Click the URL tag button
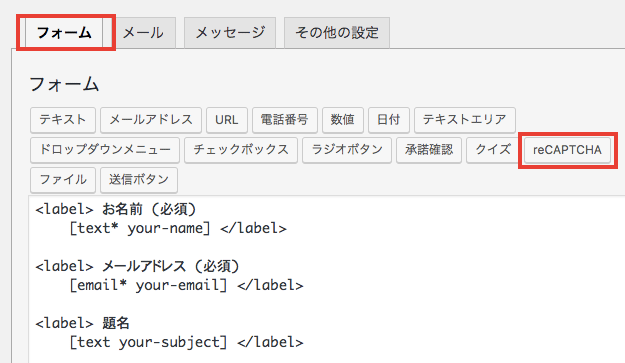 pyautogui.click(x=227, y=120)
